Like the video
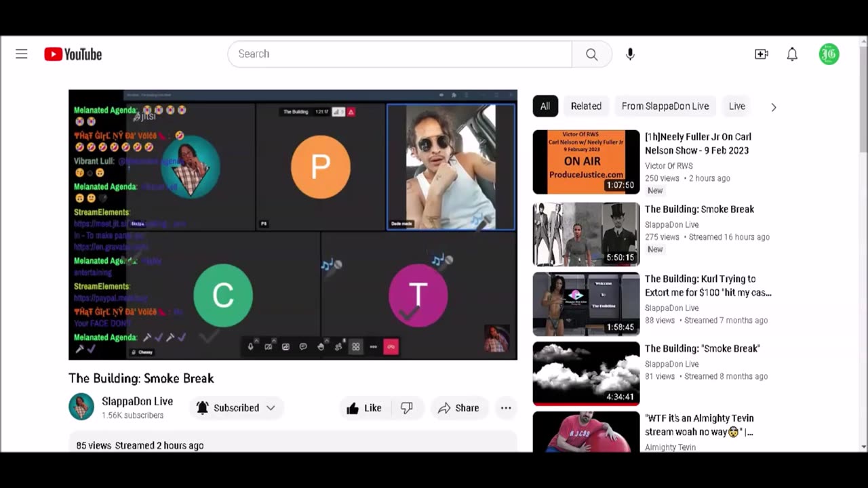 click(364, 408)
